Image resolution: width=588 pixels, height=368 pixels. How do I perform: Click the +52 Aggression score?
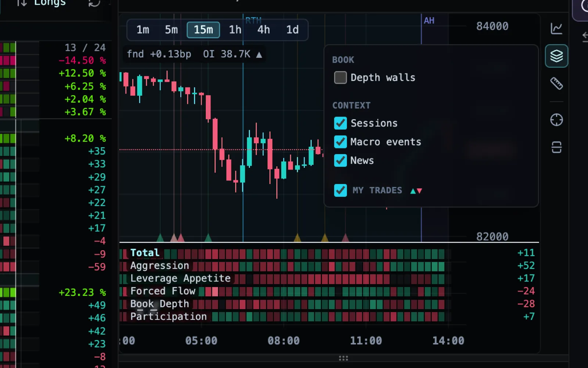[x=526, y=266]
